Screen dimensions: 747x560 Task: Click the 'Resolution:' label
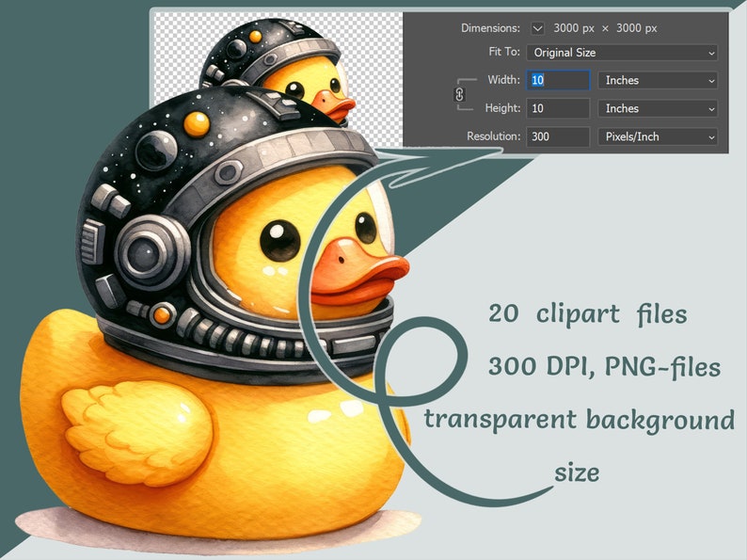(494, 136)
